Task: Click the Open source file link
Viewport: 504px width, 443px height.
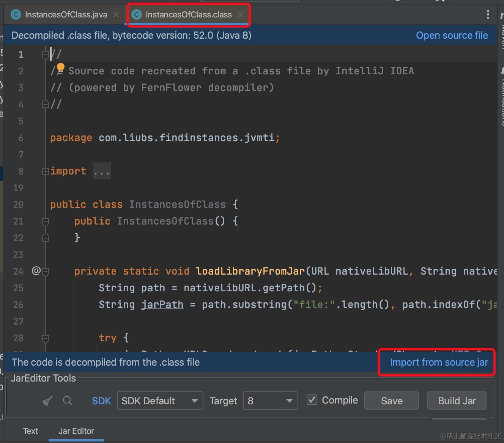Action: [452, 35]
